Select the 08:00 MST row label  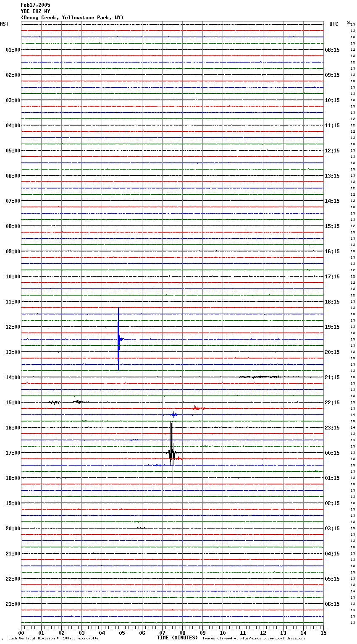13,226
